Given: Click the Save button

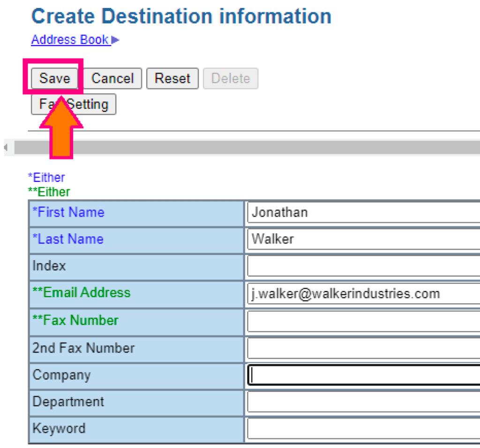Looking at the screenshot, I should (x=54, y=78).
